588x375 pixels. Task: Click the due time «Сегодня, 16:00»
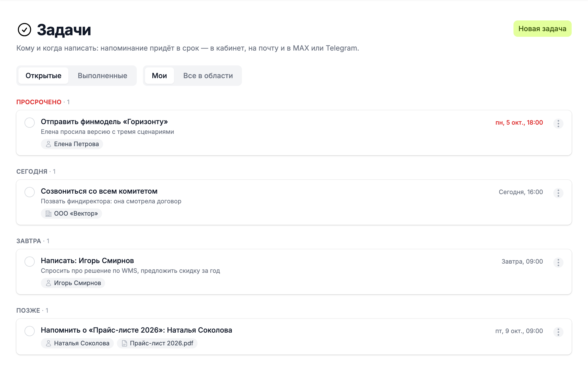pos(521,192)
